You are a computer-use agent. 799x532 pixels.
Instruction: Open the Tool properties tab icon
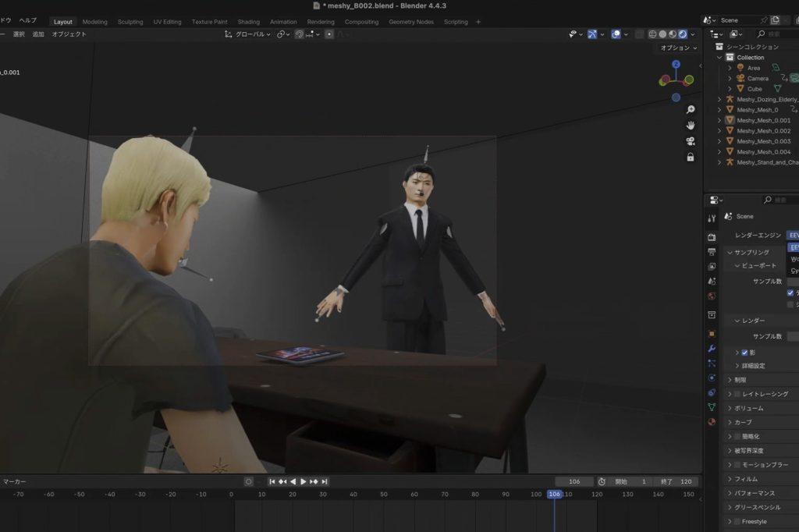711,218
